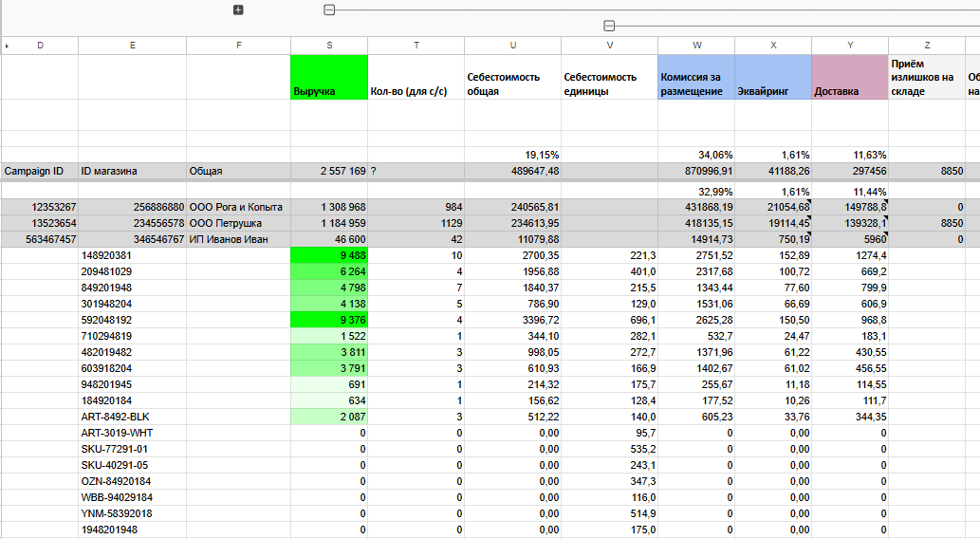Click commission cell 1402,67
Viewport: 980px width, 539px height.
point(697,369)
